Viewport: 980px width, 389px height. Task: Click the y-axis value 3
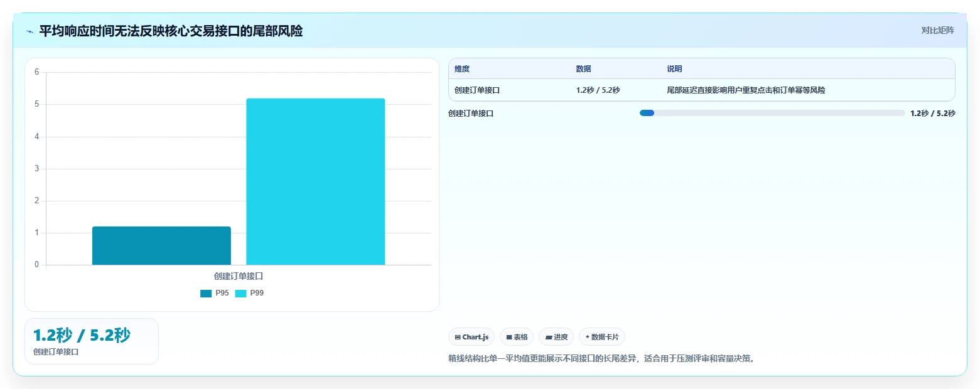point(37,169)
